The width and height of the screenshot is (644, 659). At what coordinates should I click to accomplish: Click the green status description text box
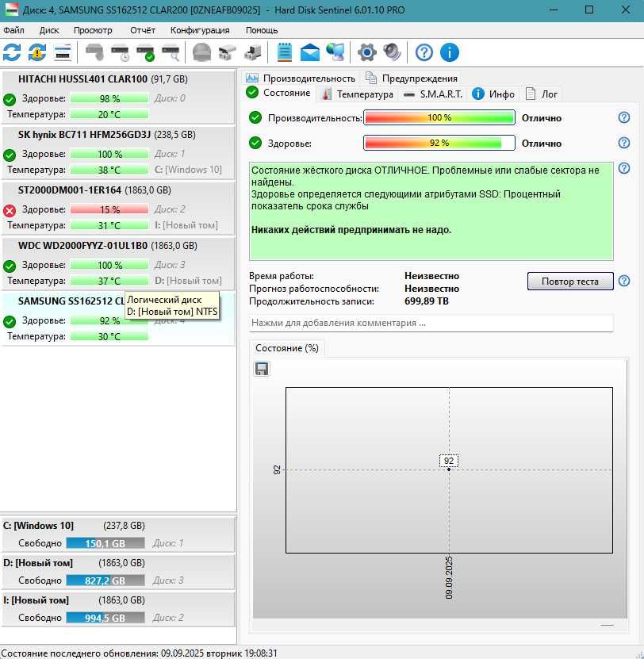coord(431,211)
